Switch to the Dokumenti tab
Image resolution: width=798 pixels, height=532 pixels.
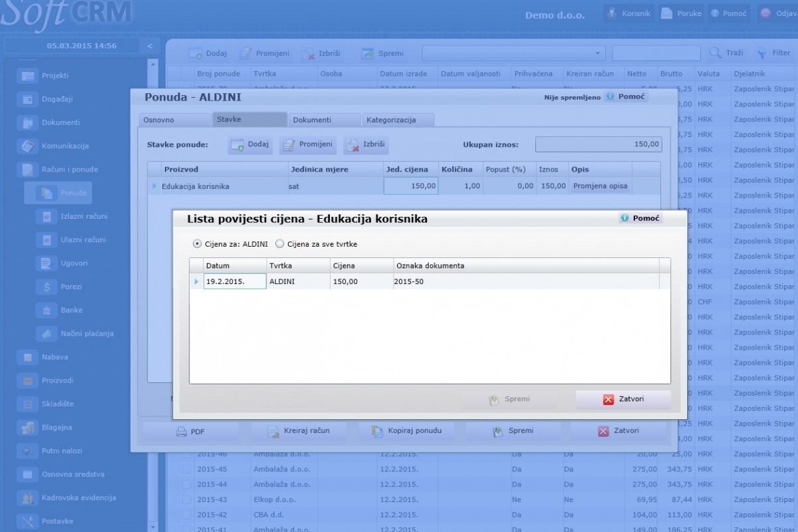click(x=324, y=120)
